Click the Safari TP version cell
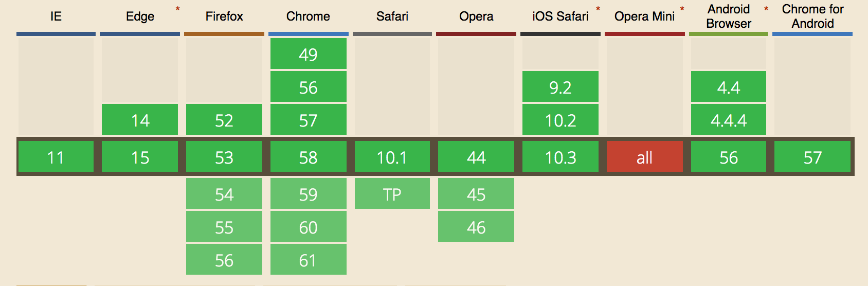 (392, 194)
